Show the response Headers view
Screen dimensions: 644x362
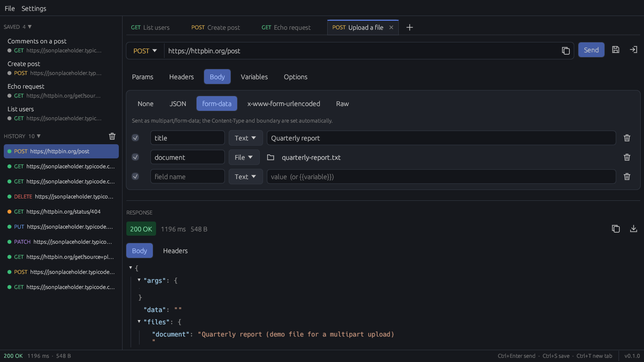175,251
